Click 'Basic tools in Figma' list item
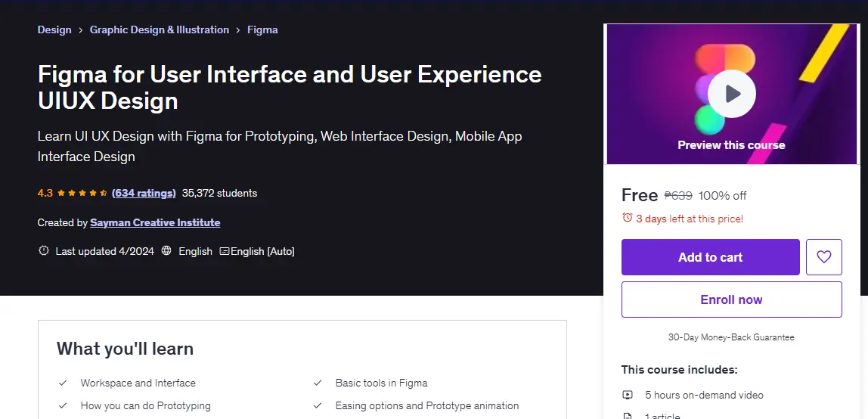868x419 pixels. tap(381, 383)
